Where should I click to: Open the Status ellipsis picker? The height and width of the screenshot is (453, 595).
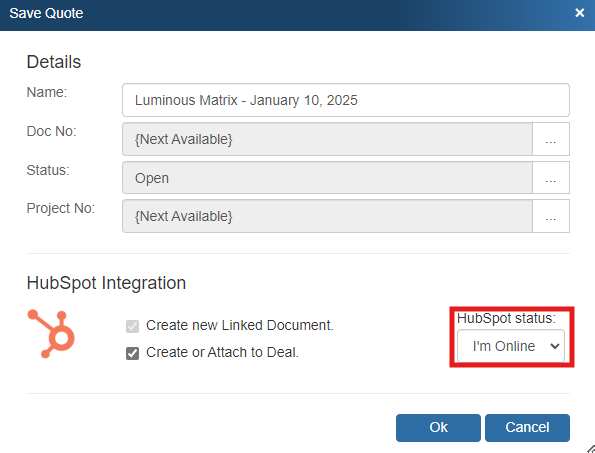tap(551, 178)
